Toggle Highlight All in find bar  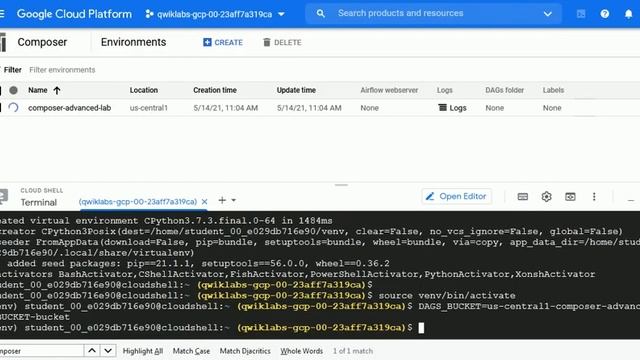coord(142,351)
